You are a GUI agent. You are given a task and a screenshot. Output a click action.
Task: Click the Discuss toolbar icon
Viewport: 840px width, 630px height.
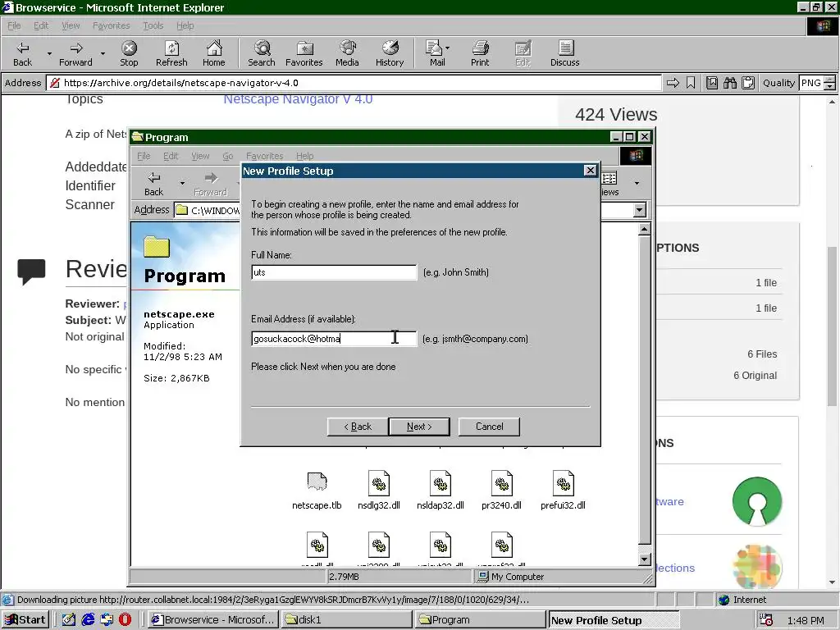[x=564, y=53]
